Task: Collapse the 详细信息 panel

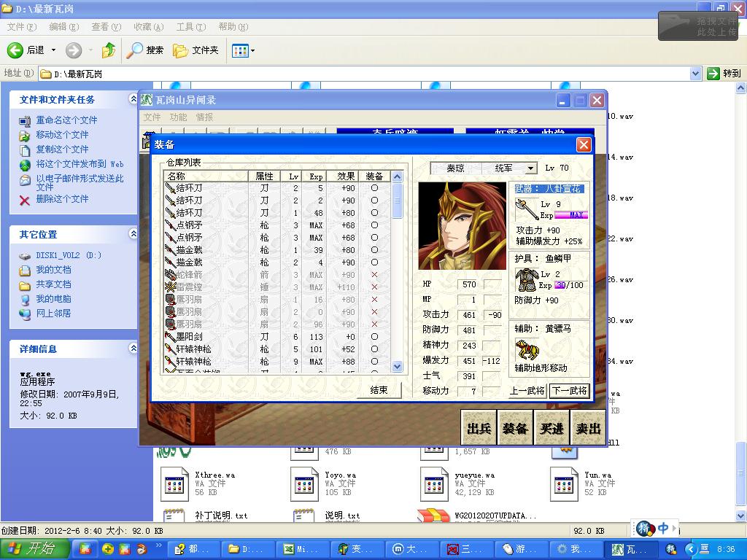Action: tap(133, 349)
